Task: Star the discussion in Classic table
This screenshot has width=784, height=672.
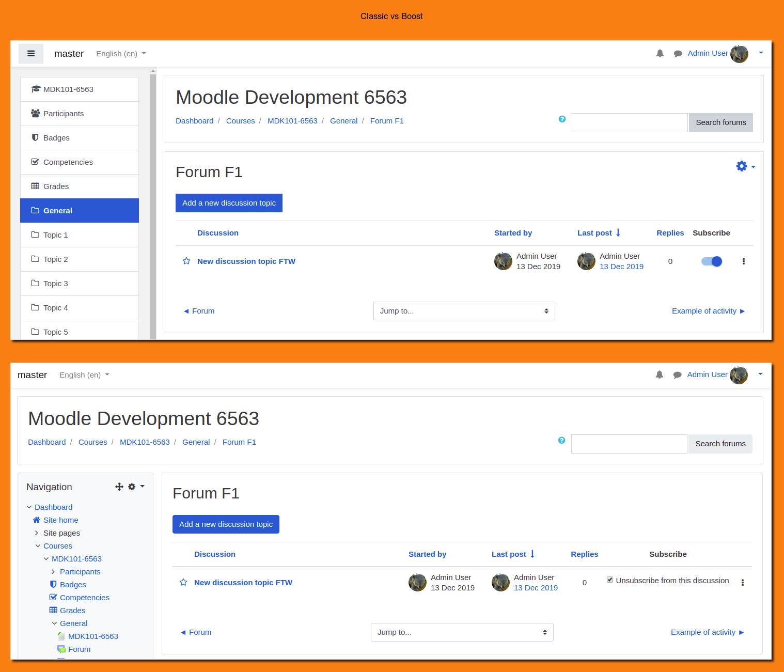Action: click(183, 583)
